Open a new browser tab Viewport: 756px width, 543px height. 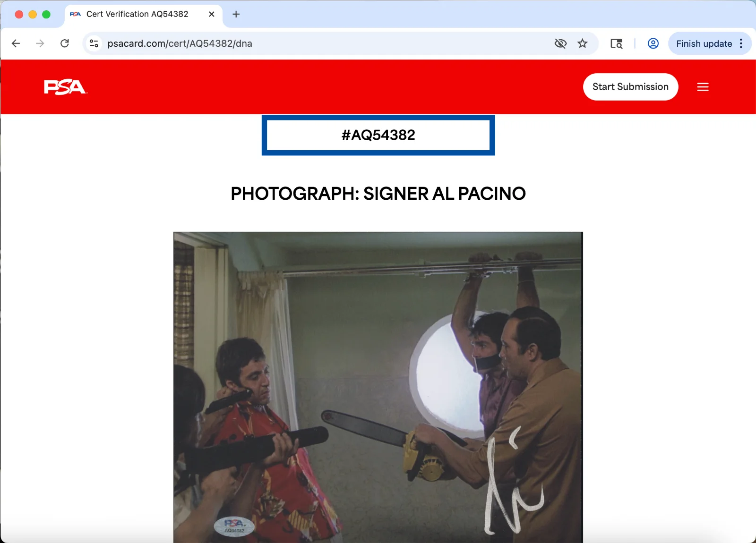(236, 14)
